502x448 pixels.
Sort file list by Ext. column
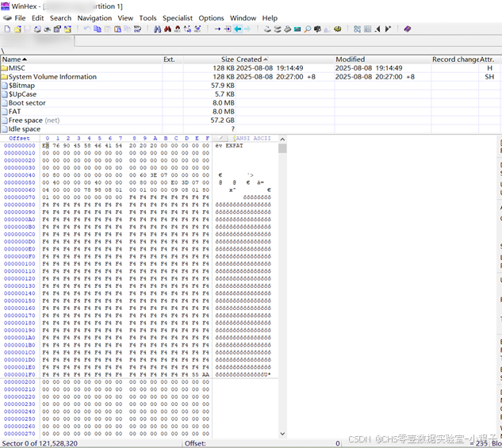[173, 59]
